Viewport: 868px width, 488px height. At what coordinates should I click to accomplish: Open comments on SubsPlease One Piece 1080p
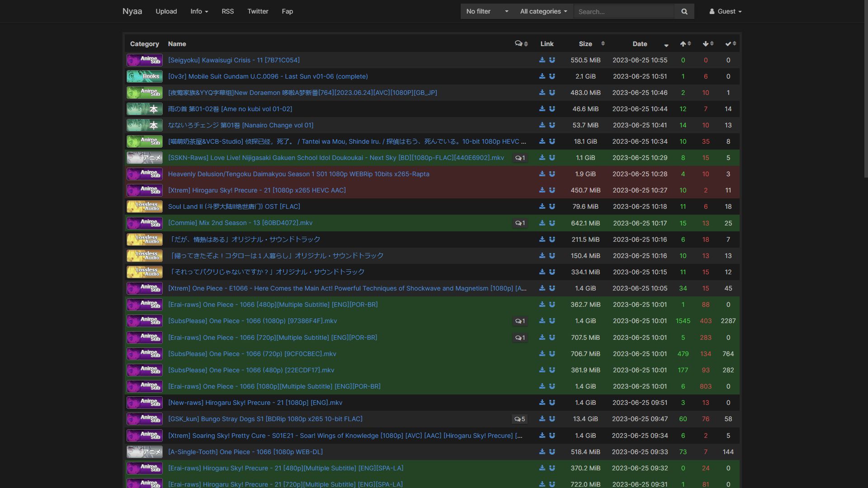(520, 321)
